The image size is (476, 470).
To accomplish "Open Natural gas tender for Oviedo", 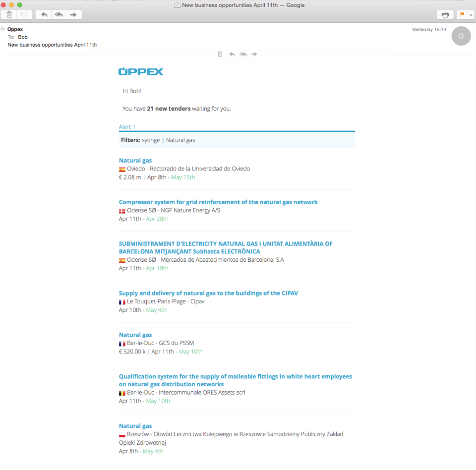I will click(135, 160).
